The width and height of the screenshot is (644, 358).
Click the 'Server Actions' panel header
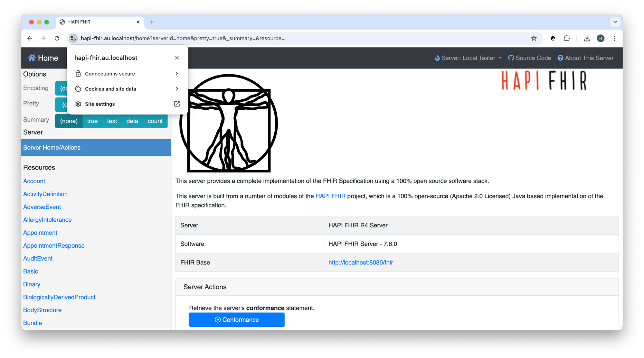[397, 287]
